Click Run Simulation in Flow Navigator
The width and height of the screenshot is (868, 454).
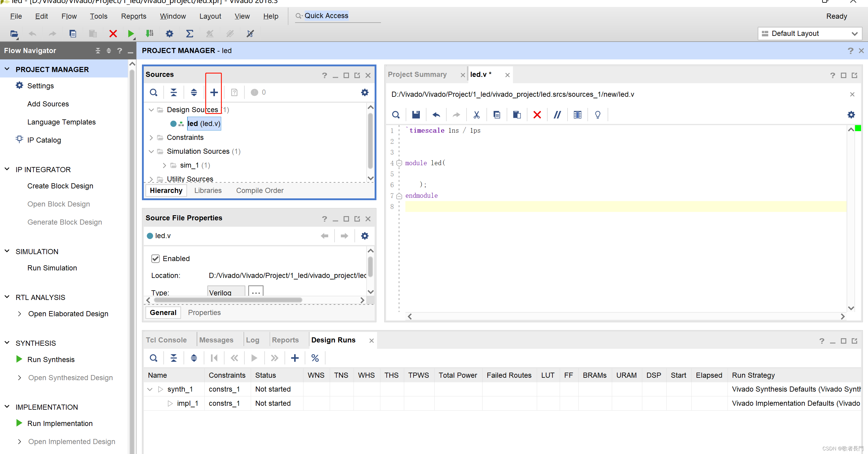click(52, 268)
